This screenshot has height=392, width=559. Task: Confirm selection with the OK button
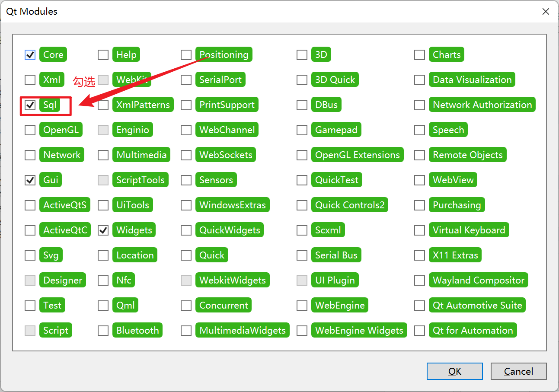click(454, 371)
